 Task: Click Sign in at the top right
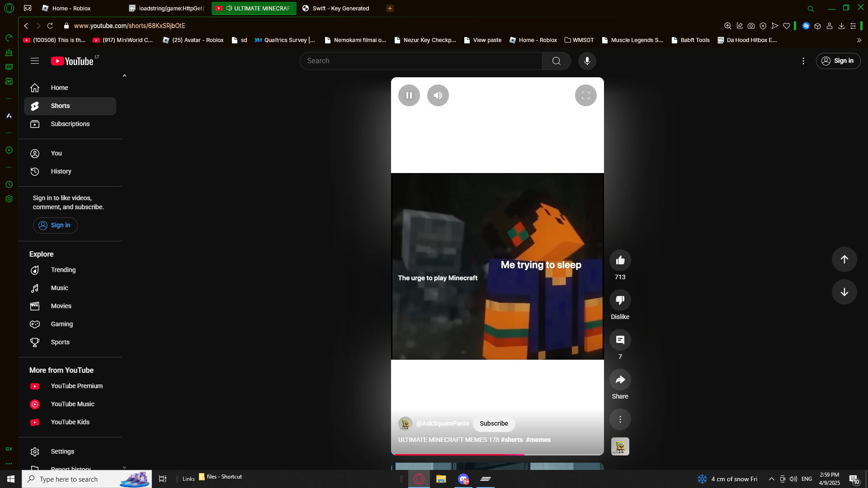[838, 61]
